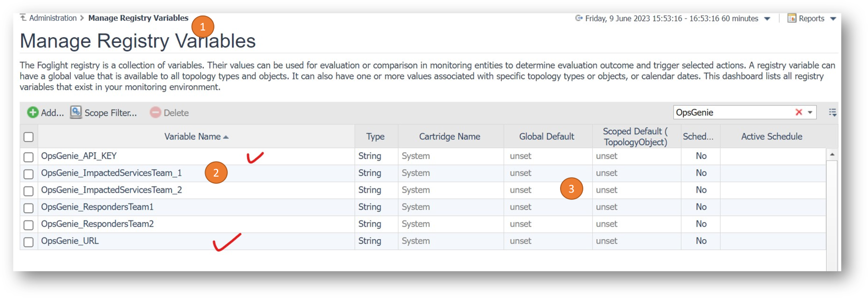Click the table scrollbar up arrow

(x=832, y=154)
